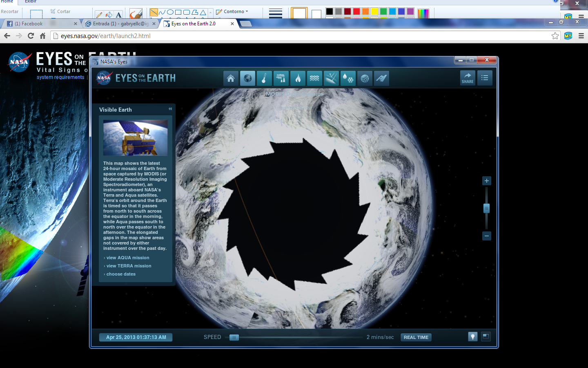Open the line thickness selector in Paint
Viewport: 588px width, 368px height.
[x=276, y=13]
